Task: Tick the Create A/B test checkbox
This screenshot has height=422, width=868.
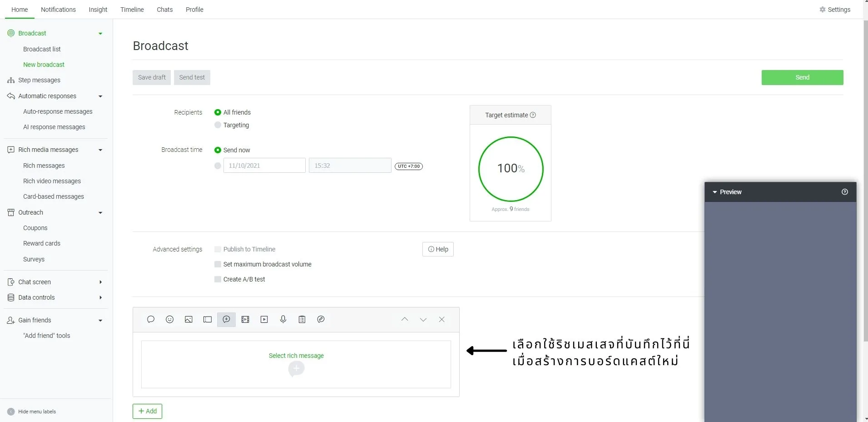Action: pos(218,279)
